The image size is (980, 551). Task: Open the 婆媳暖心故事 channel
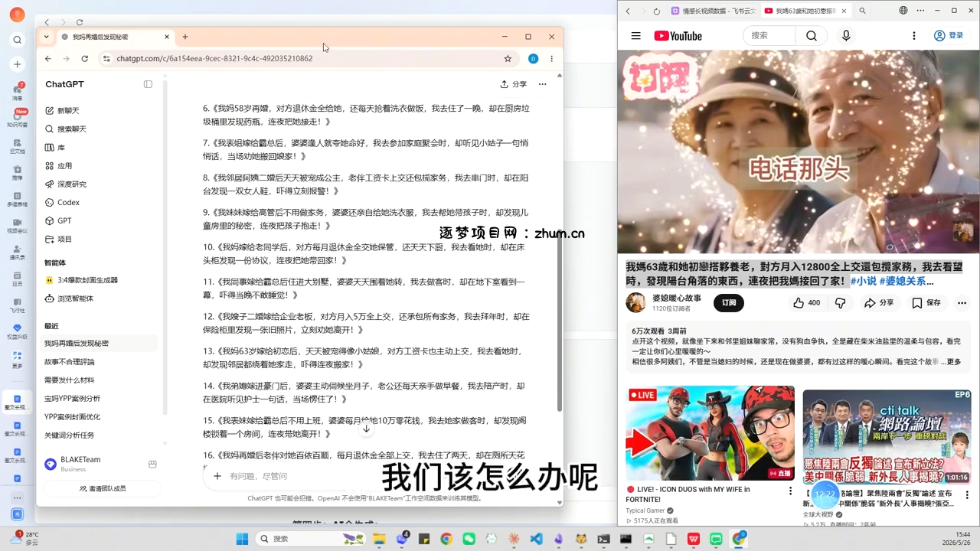coord(676,298)
